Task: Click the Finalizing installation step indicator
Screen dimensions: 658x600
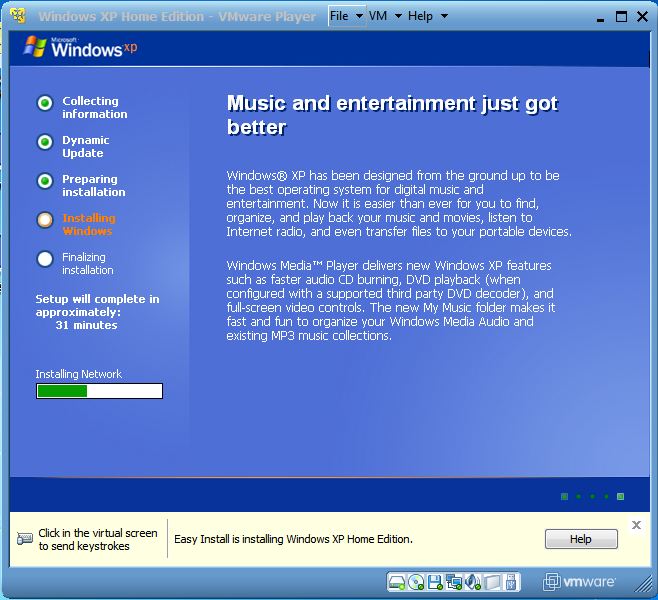Action: click(45, 259)
